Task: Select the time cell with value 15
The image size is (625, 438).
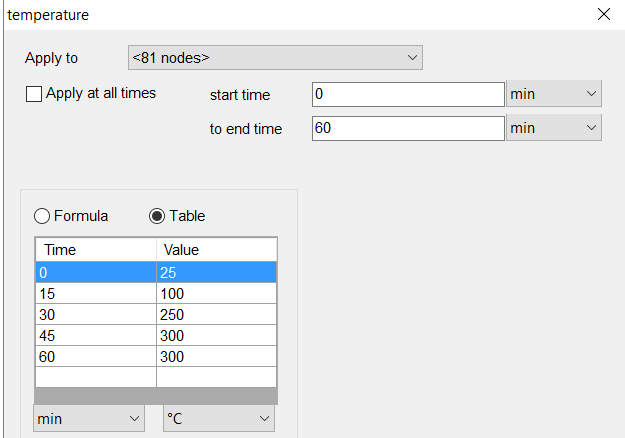Action: pos(96,294)
